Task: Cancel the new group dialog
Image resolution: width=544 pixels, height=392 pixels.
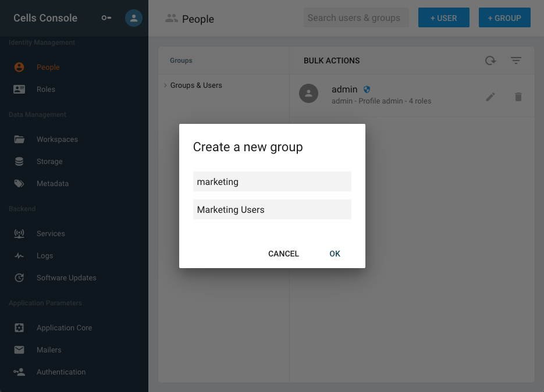Action: (x=283, y=254)
